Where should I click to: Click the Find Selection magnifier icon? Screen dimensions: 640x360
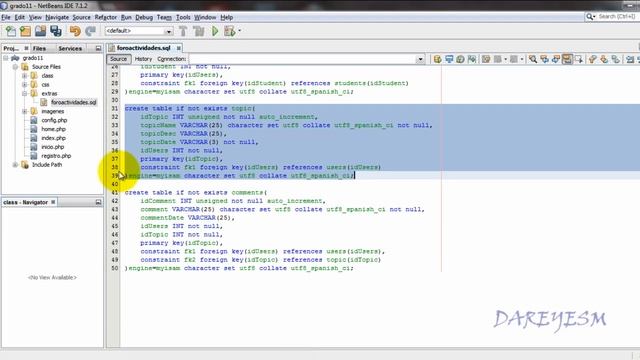pos(533,59)
